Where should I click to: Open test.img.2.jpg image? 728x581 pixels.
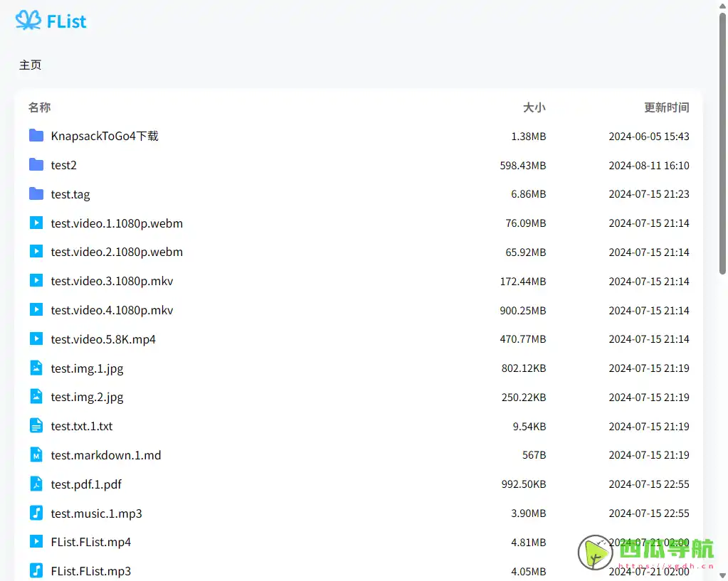pyautogui.click(x=87, y=397)
